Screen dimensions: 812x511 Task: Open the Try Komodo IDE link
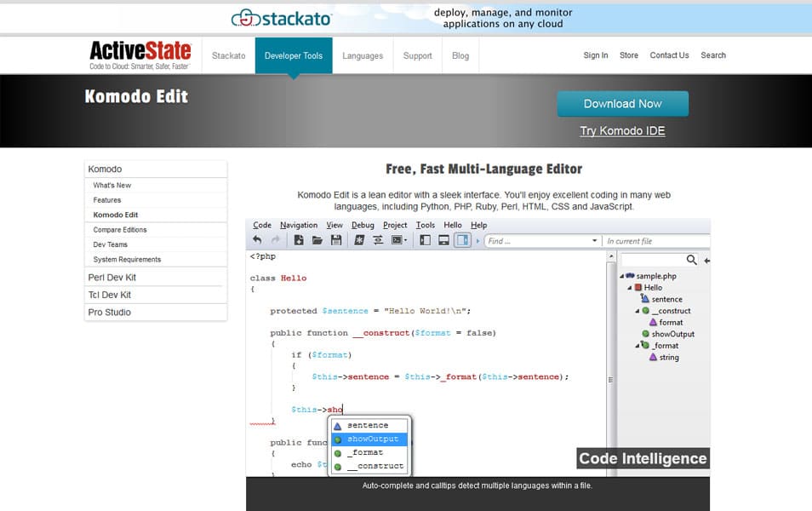pyautogui.click(x=625, y=130)
